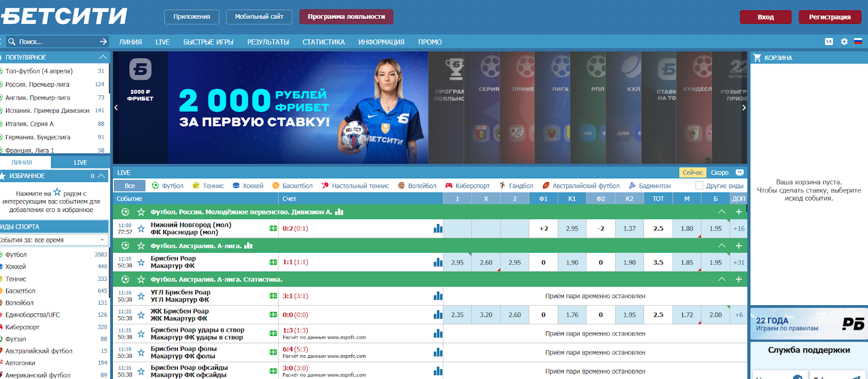Add Нижний Новгород (мол) match to favorites
868x379 pixels.
click(x=141, y=229)
